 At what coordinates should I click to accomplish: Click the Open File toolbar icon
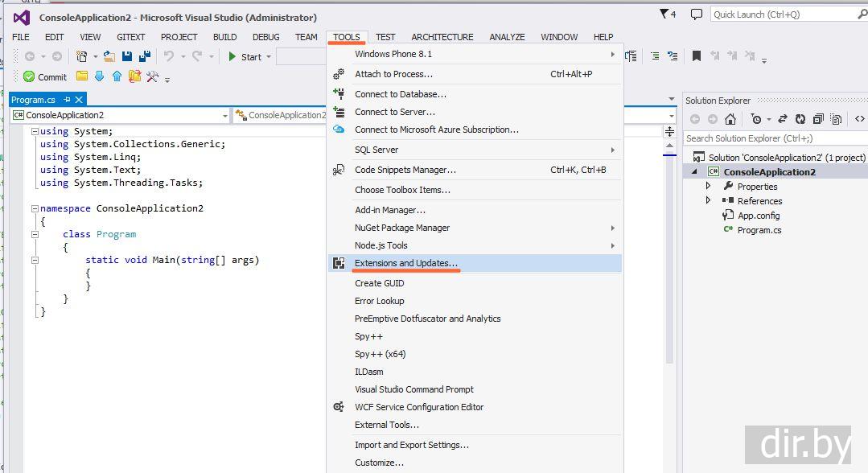[x=109, y=56]
